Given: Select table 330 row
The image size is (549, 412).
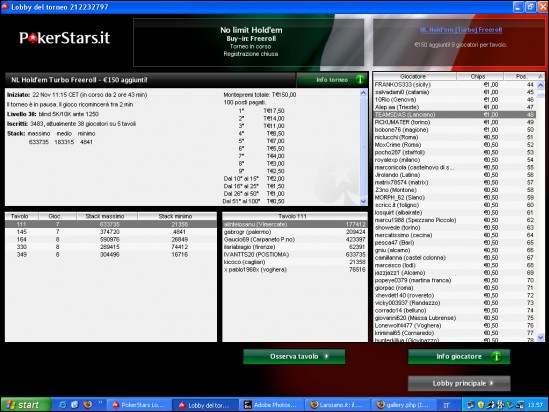Looking at the screenshot, I should (111, 247).
